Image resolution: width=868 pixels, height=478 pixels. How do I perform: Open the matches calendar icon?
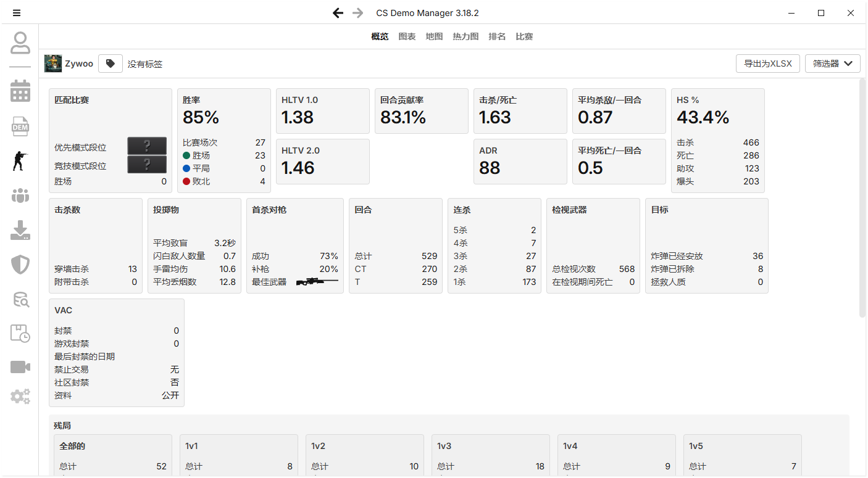click(x=20, y=91)
